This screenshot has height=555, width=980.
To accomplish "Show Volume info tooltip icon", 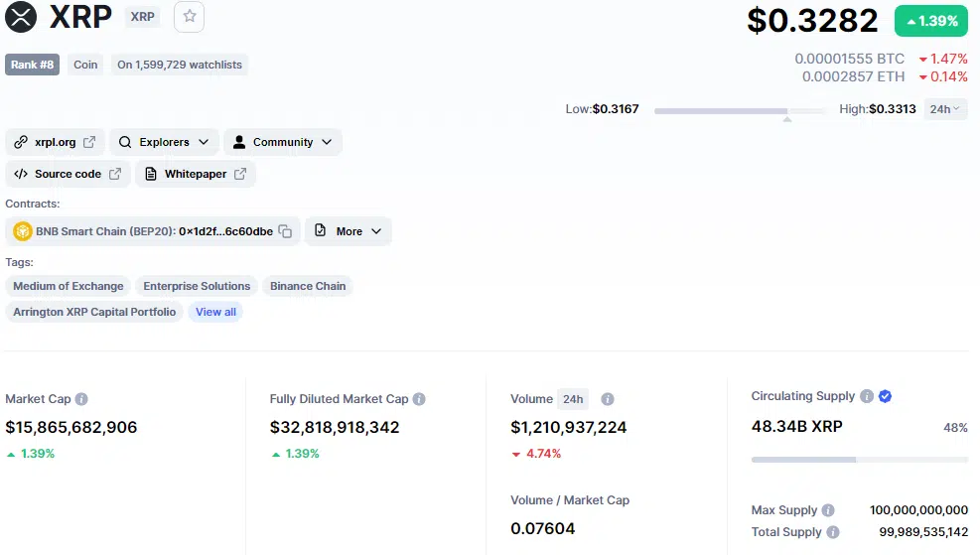I will click(x=608, y=399).
